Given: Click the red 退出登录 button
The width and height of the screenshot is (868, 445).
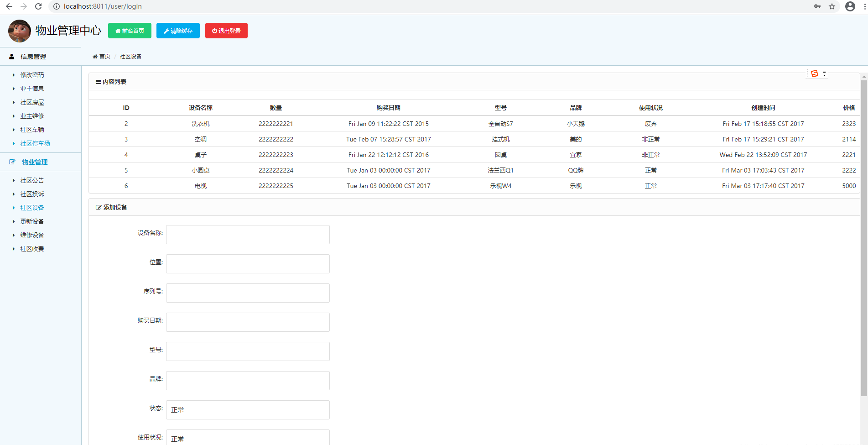Looking at the screenshot, I should click(226, 31).
